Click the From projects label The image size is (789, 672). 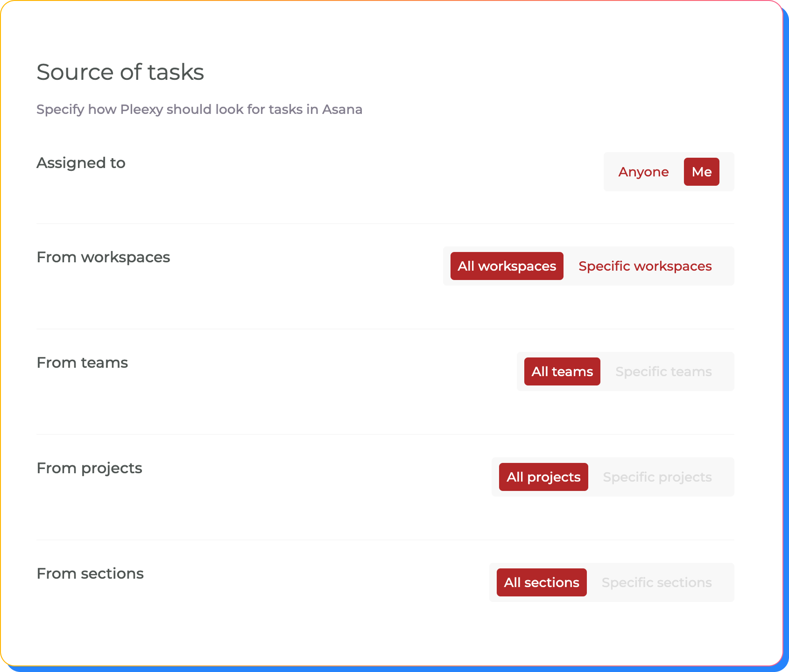[89, 468]
